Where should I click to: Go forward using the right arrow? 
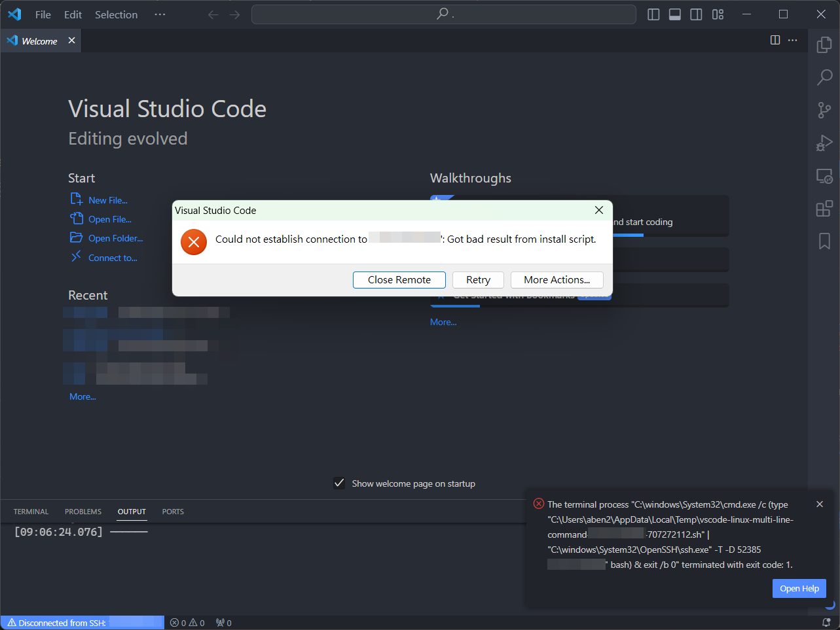click(x=235, y=14)
